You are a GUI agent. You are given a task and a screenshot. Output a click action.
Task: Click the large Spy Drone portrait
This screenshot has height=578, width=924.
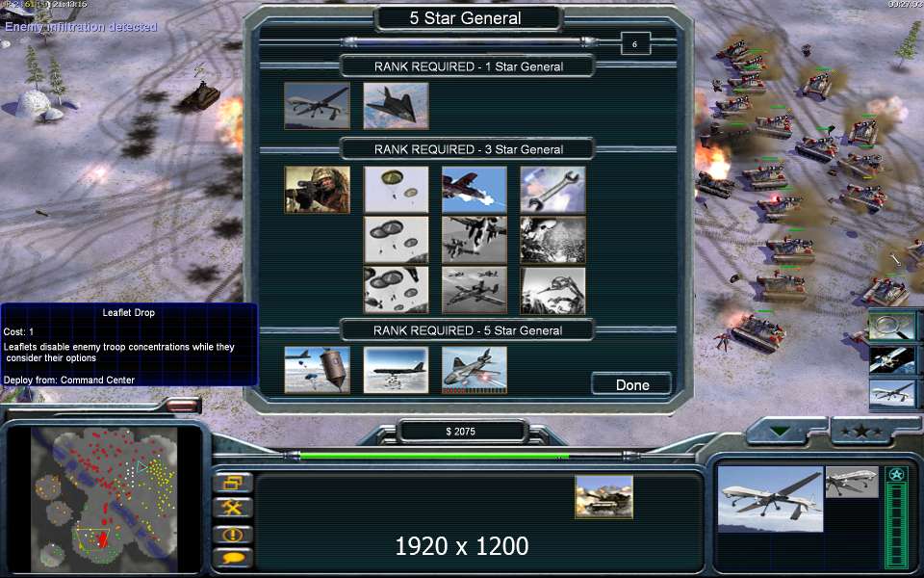tap(770, 499)
